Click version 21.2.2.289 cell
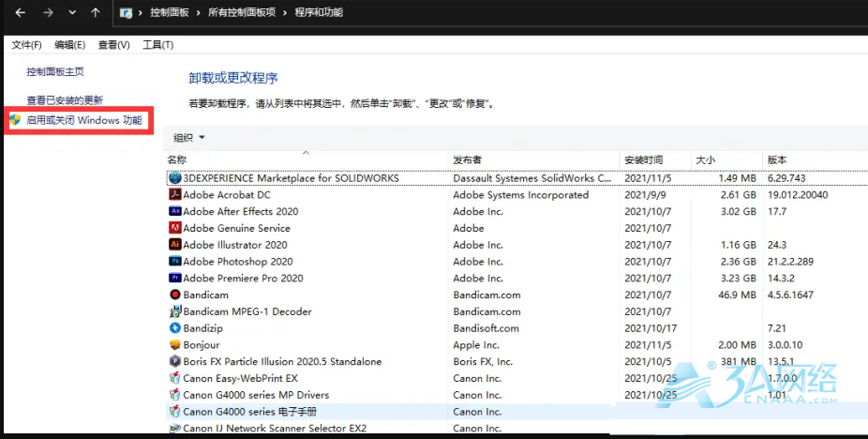 (790, 261)
